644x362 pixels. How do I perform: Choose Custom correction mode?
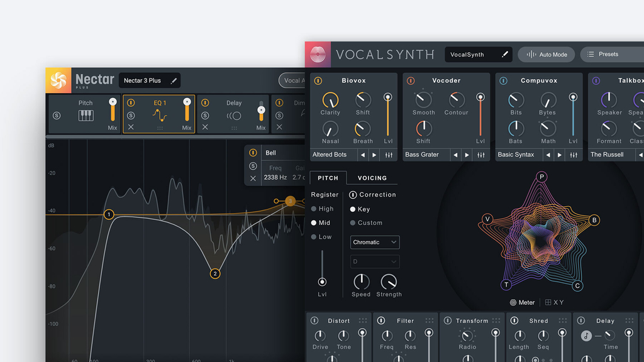366,223
